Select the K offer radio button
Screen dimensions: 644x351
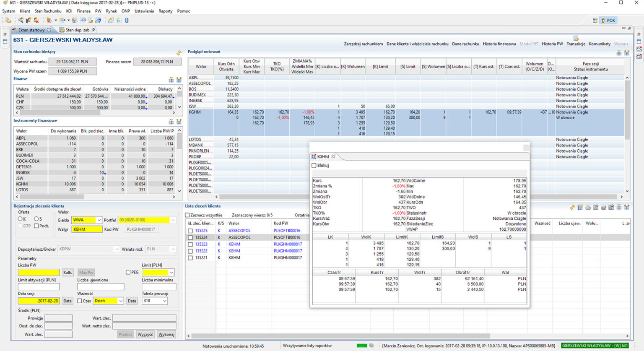(20, 219)
